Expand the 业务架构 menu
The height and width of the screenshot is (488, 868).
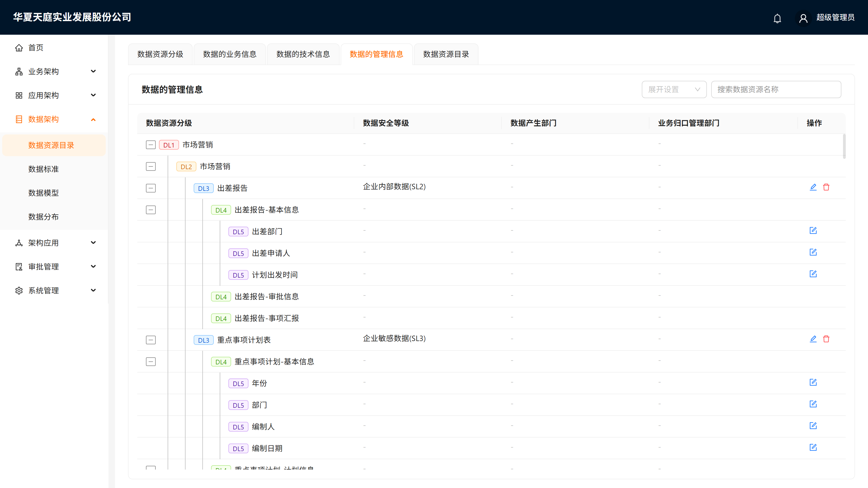click(x=54, y=71)
